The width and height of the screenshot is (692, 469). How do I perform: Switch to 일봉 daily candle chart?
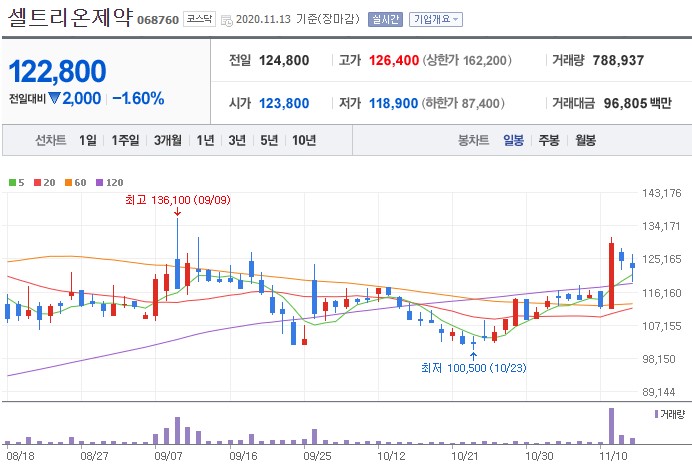pyautogui.click(x=513, y=140)
